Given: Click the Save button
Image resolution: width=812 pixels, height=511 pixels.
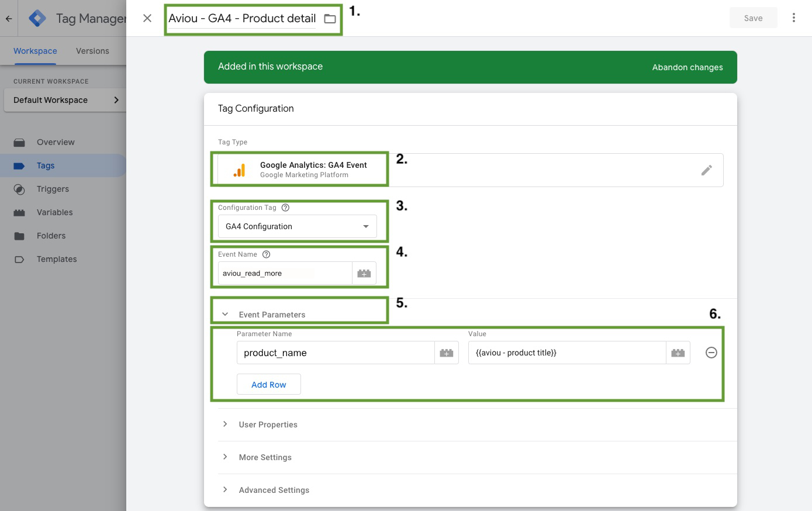Looking at the screenshot, I should pos(754,18).
